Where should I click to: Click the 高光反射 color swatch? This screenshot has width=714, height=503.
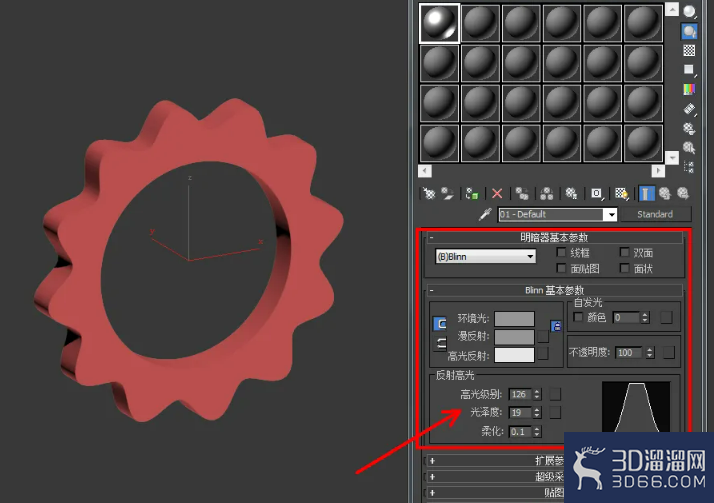click(x=514, y=355)
